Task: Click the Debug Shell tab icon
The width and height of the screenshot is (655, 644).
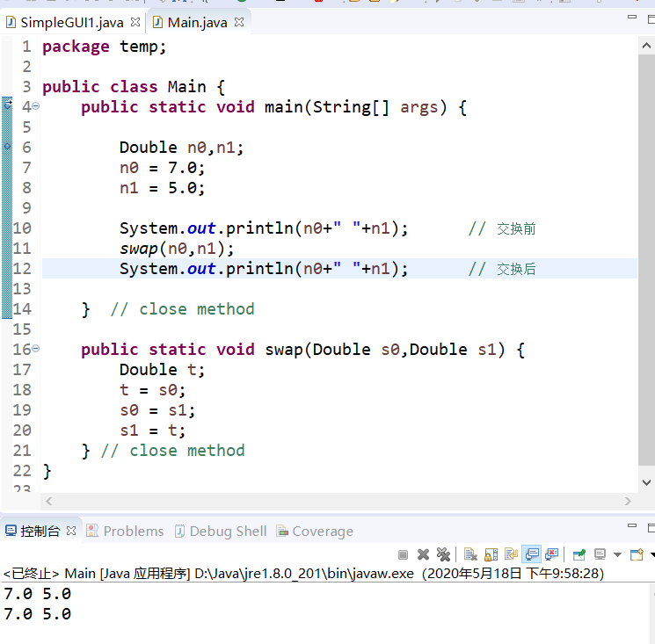Action: pos(179,531)
